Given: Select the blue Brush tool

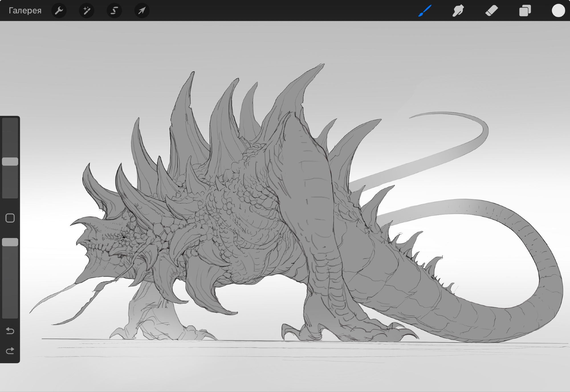Looking at the screenshot, I should click(425, 11).
